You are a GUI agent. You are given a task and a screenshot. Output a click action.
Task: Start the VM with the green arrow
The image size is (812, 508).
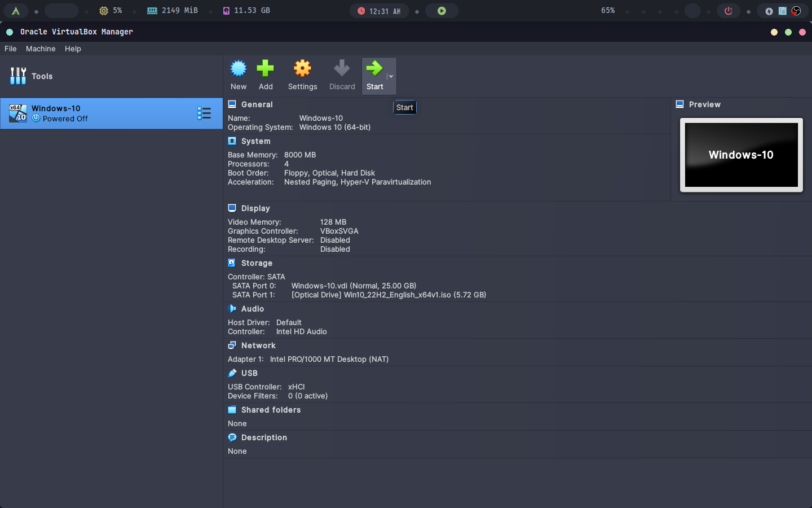[x=374, y=69]
